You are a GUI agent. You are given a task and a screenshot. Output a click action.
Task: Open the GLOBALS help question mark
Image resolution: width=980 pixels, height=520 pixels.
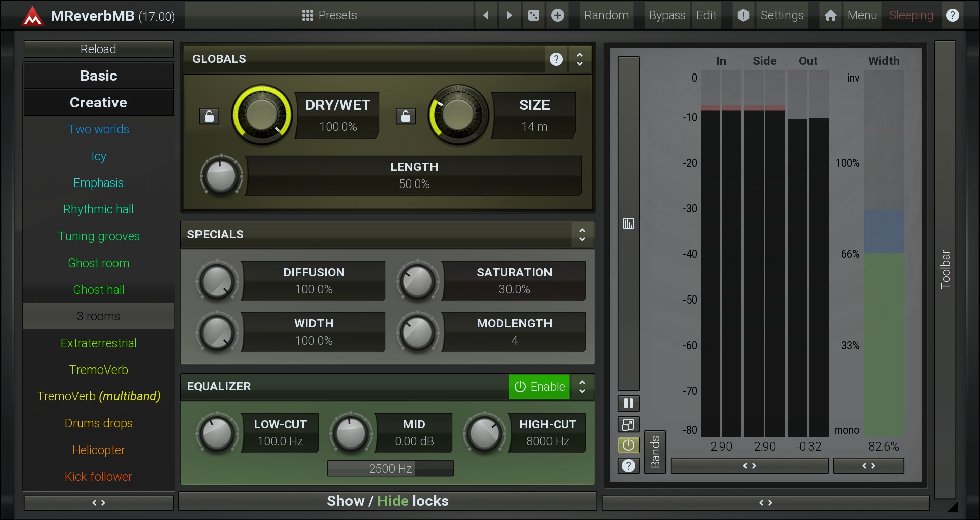[556, 59]
